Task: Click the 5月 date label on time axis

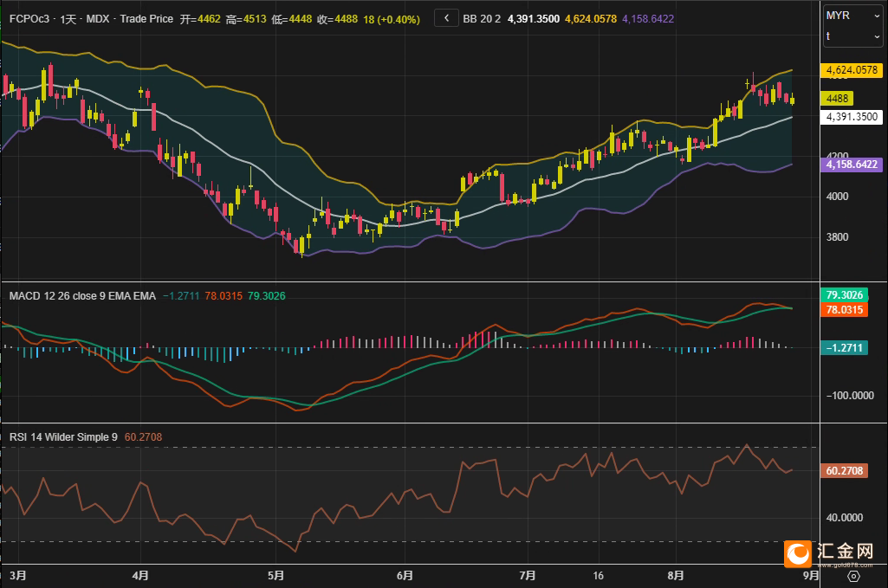Action: point(275,576)
